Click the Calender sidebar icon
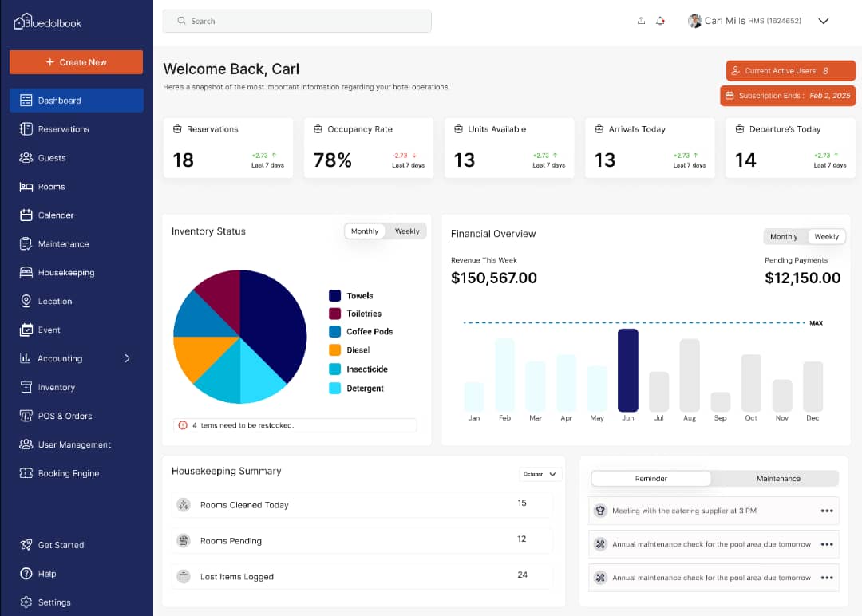 26,215
